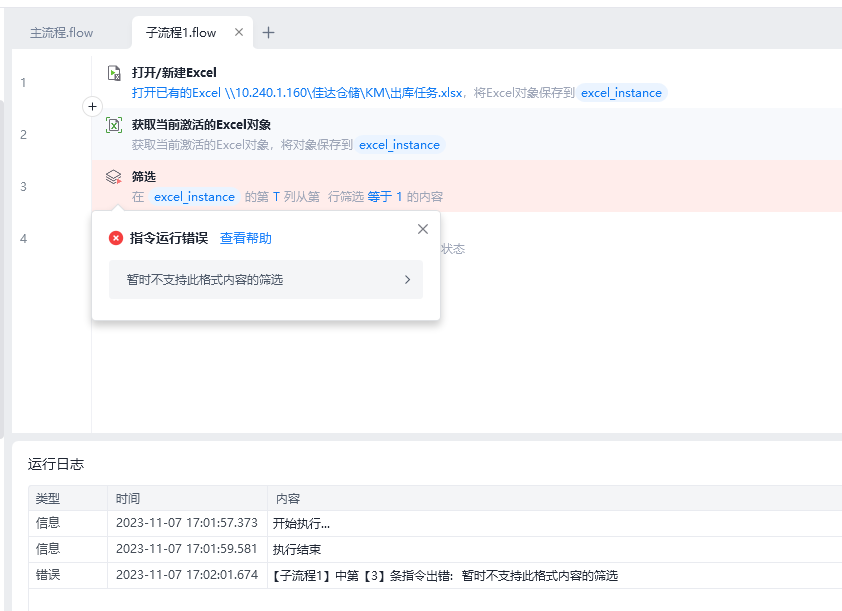This screenshot has height=611, width=842.
Task: Close the 指令运行错误 popup
Action: pyautogui.click(x=423, y=229)
